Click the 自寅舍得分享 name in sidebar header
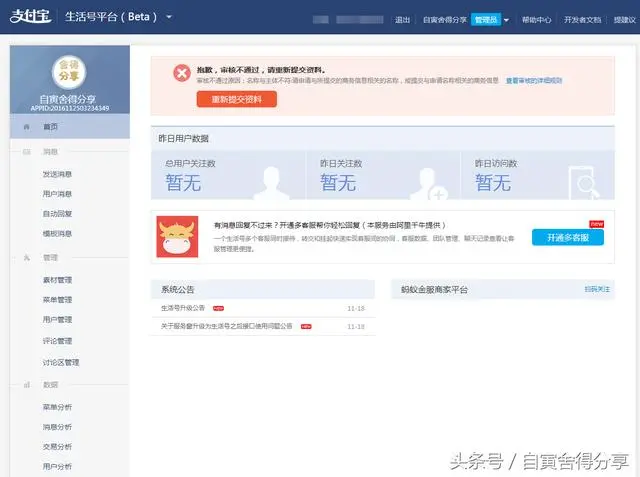This screenshot has height=477, width=640. (67, 99)
